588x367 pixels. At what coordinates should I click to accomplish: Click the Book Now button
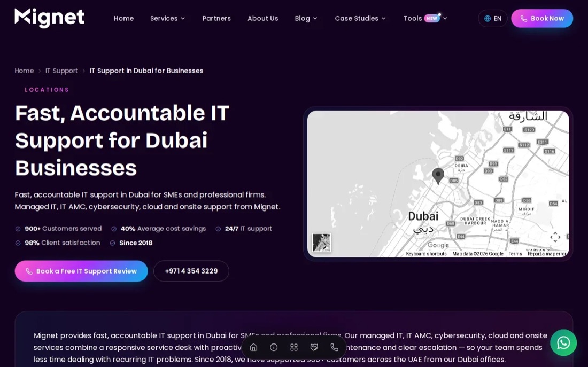tap(542, 18)
